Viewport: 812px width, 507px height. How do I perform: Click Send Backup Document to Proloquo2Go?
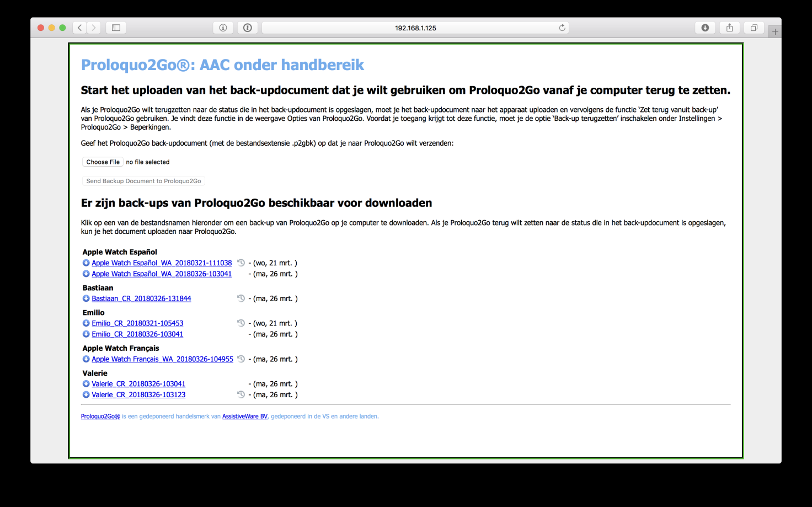(x=143, y=181)
